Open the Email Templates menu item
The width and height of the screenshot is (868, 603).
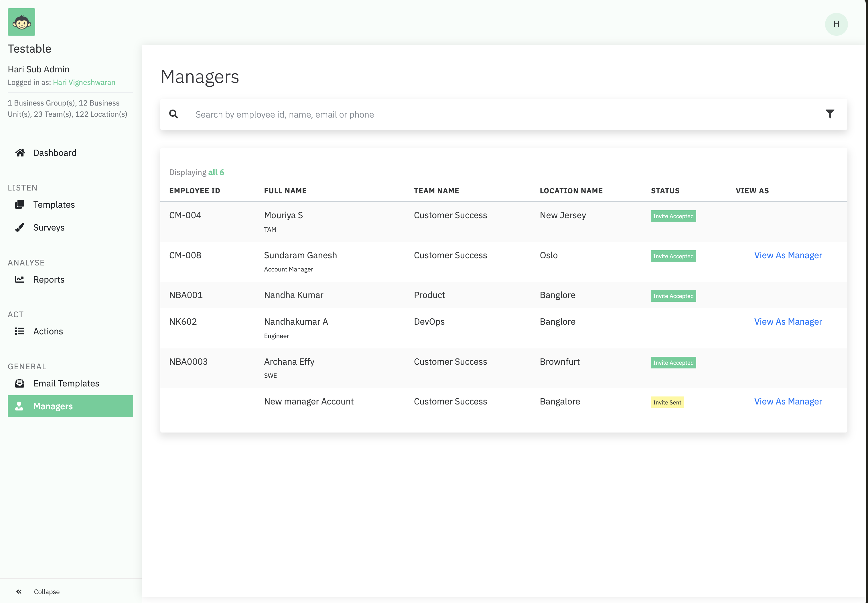click(66, 384)
